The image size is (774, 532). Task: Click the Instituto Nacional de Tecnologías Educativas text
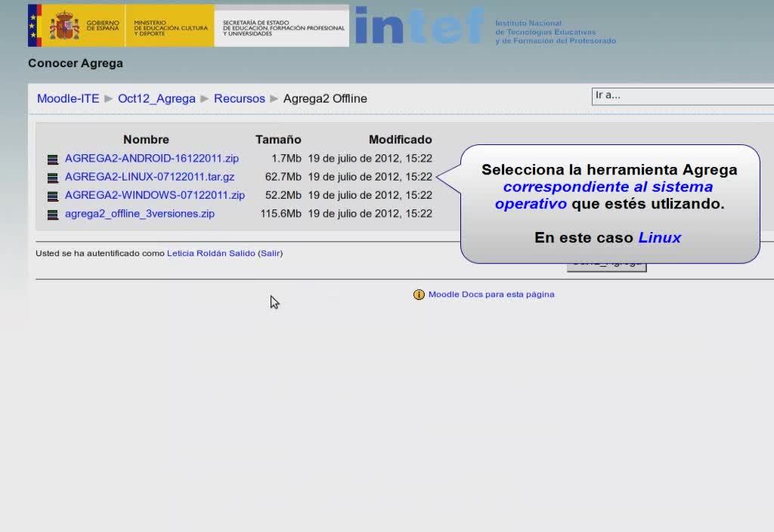coord(556,32)
